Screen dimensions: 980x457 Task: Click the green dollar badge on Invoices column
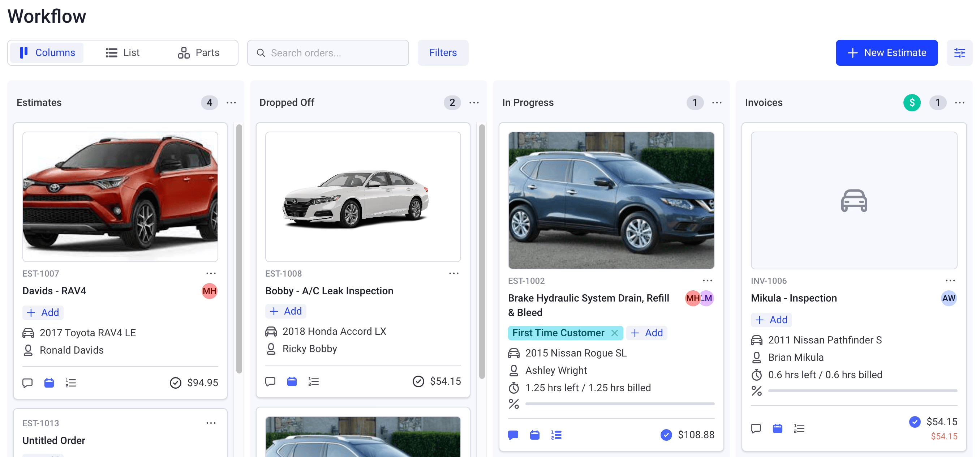[911, 102]
